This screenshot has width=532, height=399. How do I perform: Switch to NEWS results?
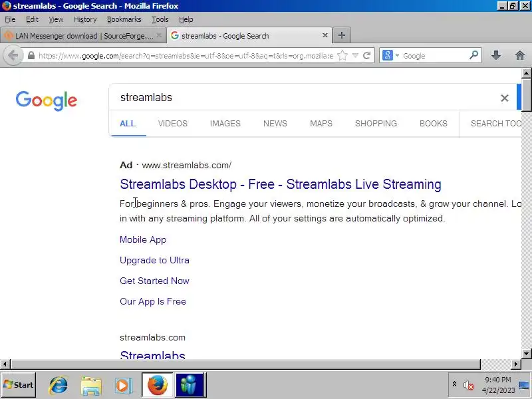[275, 124]
